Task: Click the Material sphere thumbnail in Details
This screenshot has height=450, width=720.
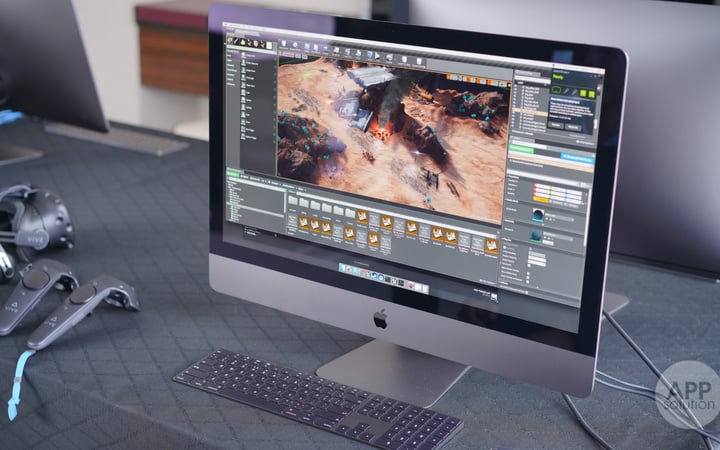Action: 536,236
